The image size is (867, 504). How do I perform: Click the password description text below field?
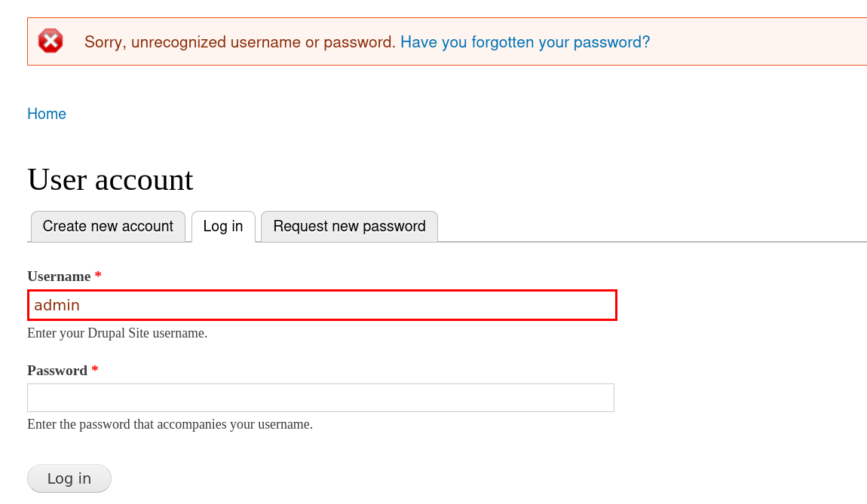[x=170, y=424]
